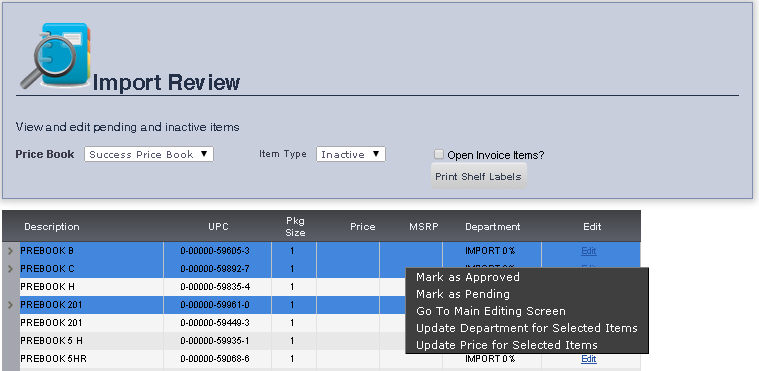The width and height of the screenshot is (759, 371).
Task: Click the Print Shelf Labels button
Action: (x=478, y=176)
